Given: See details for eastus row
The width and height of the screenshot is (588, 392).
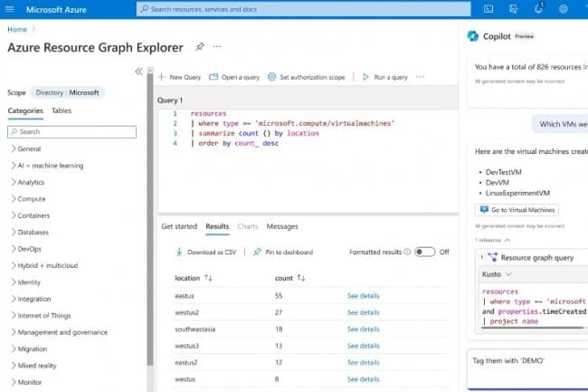Looking at the screenshot, I should (x=363, y=296).
